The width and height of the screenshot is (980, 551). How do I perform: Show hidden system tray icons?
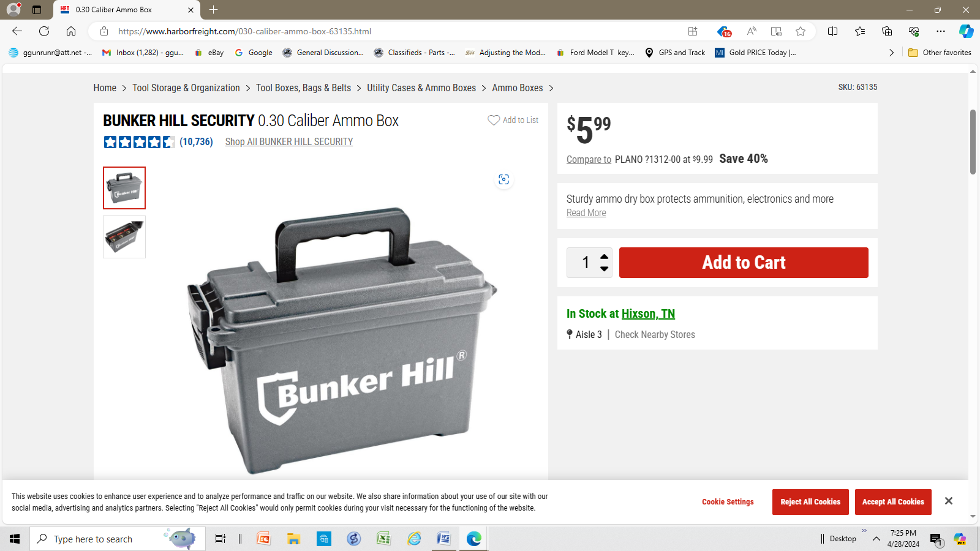coord(876,539)
